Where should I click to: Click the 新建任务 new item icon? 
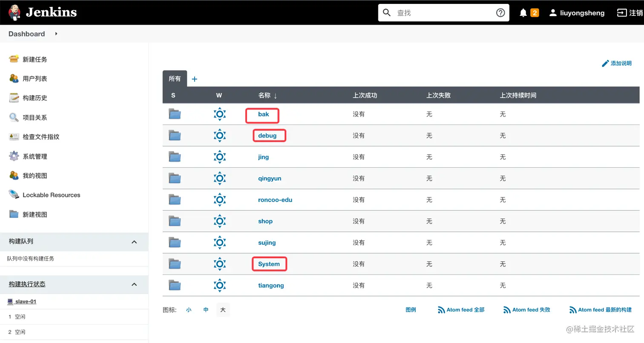click(14, 59)
